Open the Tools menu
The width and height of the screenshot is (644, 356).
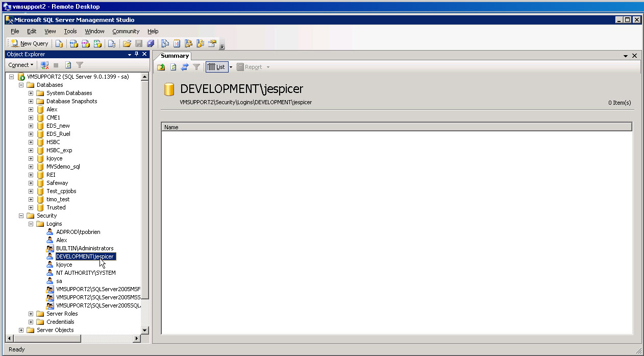click(70, 31)
